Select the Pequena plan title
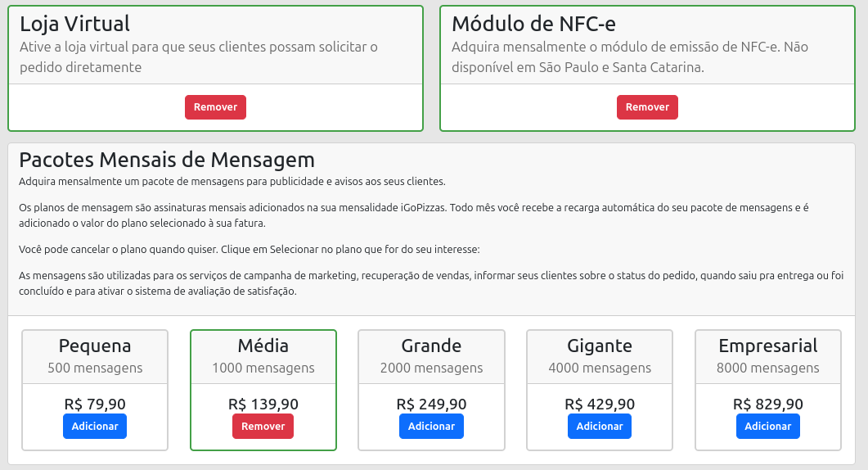 tap(95, 346)
